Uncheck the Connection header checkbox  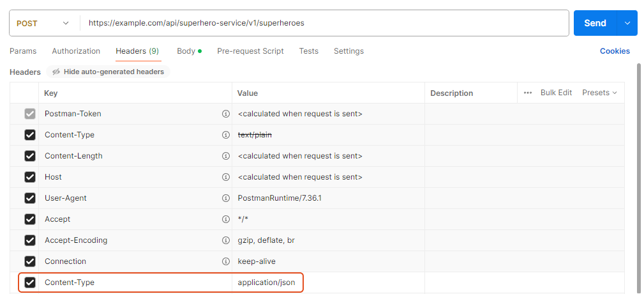(30, 261)
